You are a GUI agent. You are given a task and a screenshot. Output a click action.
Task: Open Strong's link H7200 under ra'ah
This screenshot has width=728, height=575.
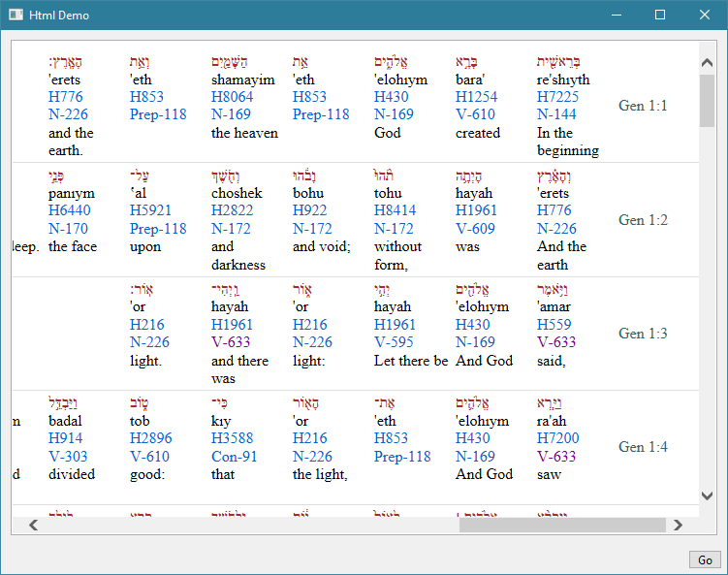pyautogui.click(x=557, y=438)
